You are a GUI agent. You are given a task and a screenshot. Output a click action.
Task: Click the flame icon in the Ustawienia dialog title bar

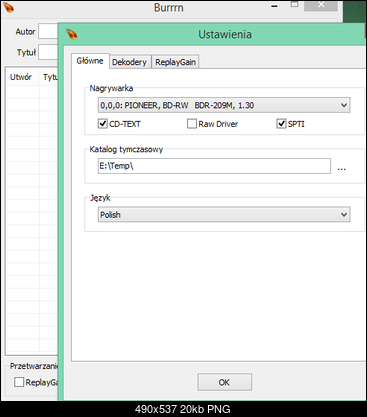tap(71, 34)
